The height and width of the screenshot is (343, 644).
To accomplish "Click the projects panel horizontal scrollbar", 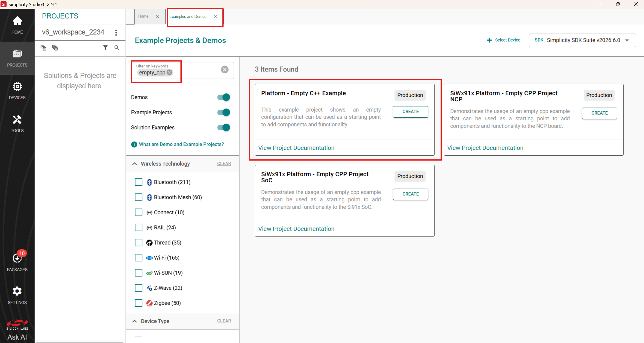I will coord(79,342).
